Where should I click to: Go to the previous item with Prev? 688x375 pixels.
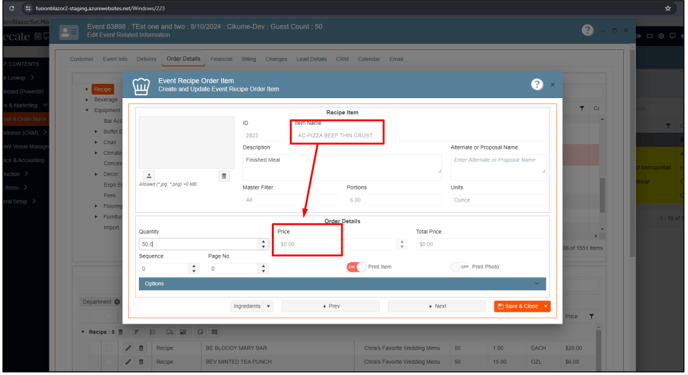[331, 306]
